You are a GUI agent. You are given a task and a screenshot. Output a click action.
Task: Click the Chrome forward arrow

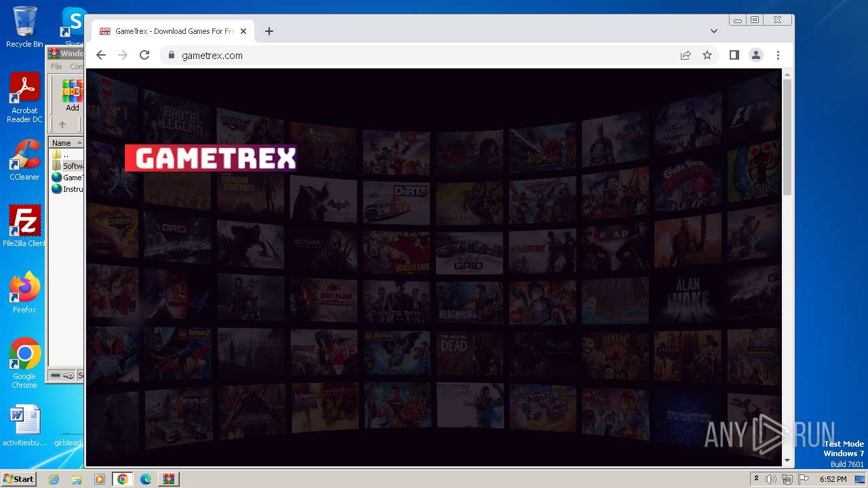click(123, 56)
